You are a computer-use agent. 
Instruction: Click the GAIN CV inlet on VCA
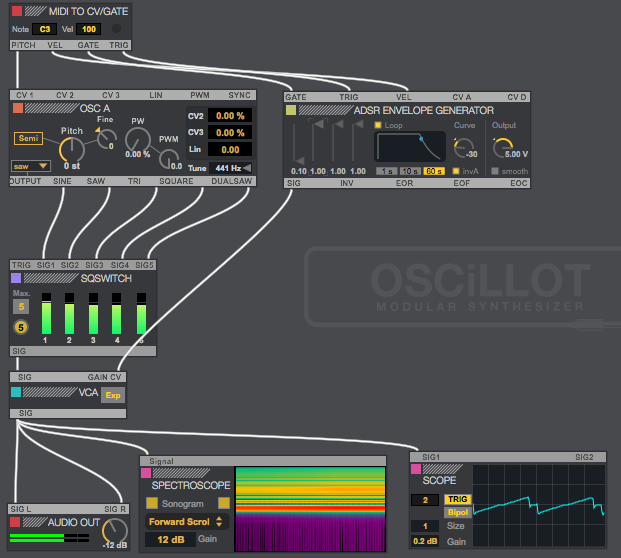104,377
